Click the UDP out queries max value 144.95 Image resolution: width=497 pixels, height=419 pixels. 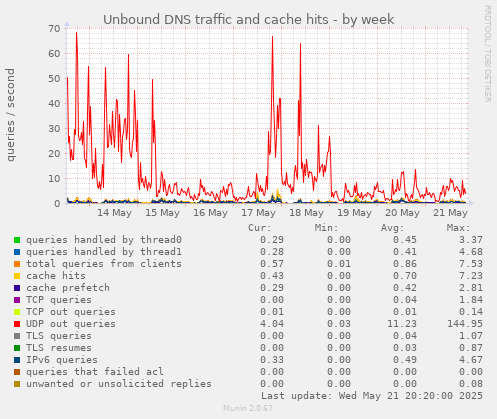465,324
